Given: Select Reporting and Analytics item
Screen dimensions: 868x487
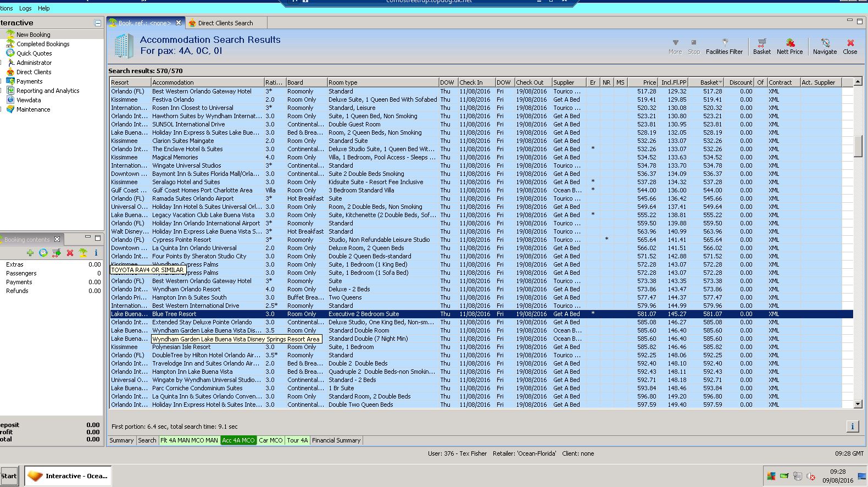Looking at the screenshot, I should pos(48,91).
